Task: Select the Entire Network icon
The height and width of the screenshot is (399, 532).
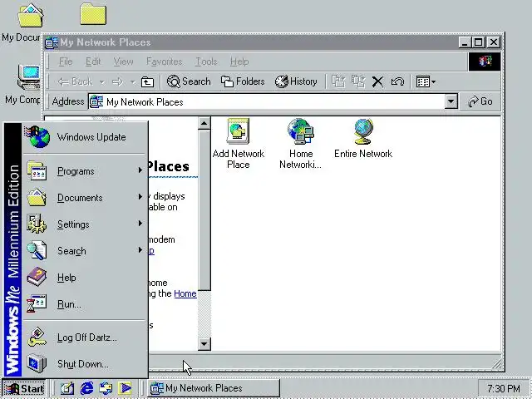Action: 363,139
